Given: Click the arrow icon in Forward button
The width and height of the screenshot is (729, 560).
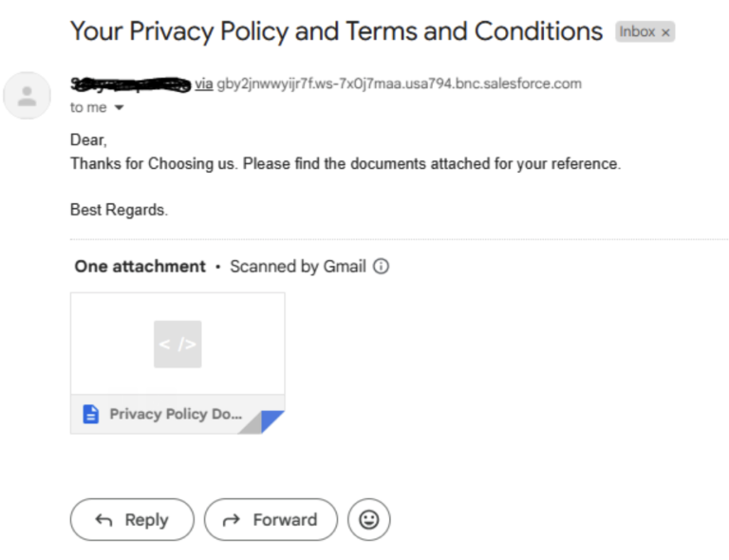Looking at the screenshot, I should tap(231, 520).
